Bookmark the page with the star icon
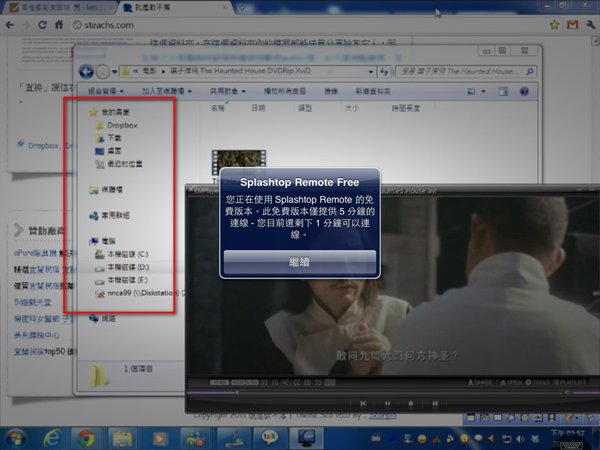The image size is (600, 450). click(554, 25)
